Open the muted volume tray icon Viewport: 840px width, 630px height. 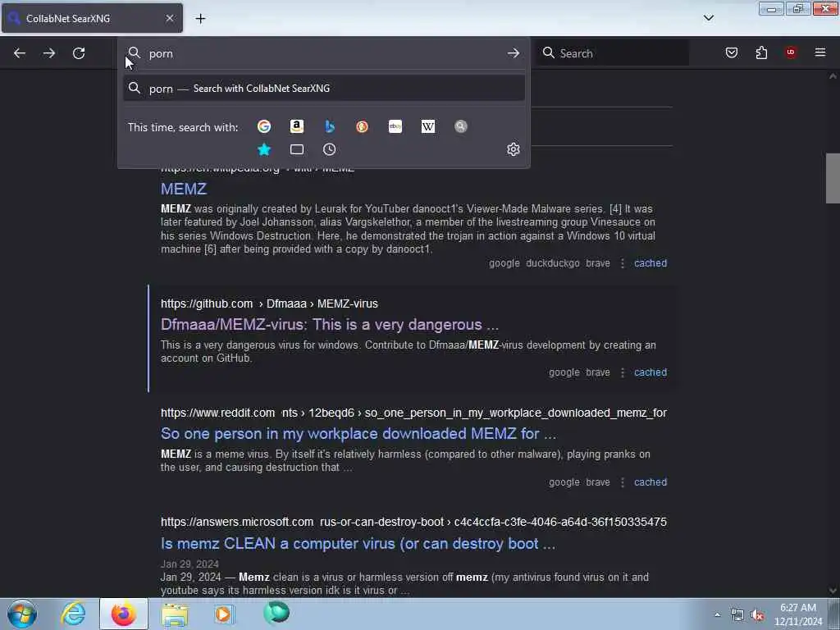point(757,615)
